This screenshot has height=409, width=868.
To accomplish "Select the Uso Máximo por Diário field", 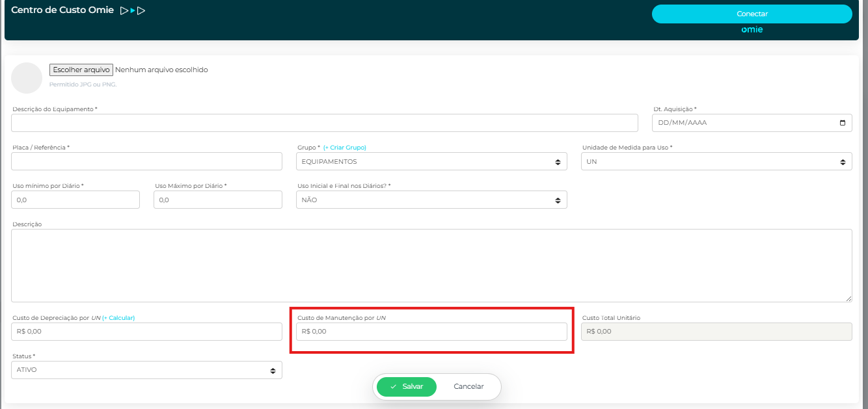I will pyautogui.click(x=217, y=200).
